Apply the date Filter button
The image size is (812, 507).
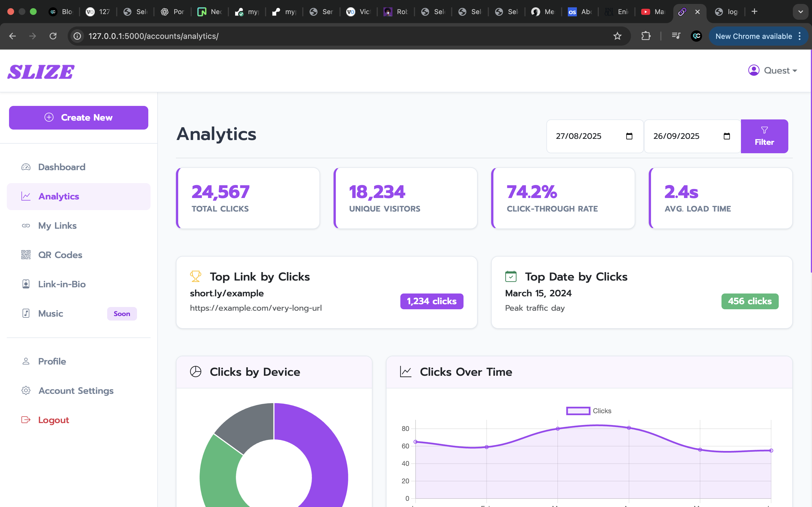tap(764, 136)
